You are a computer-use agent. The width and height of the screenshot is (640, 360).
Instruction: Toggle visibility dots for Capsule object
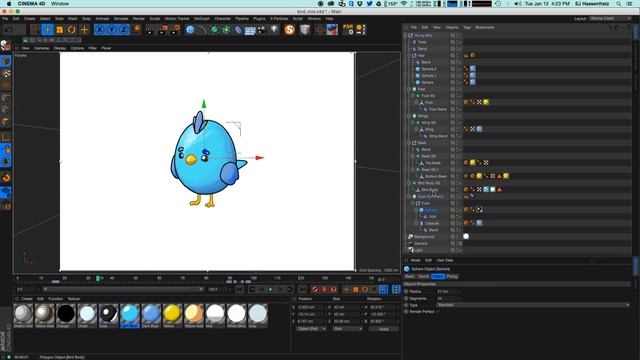458,223
